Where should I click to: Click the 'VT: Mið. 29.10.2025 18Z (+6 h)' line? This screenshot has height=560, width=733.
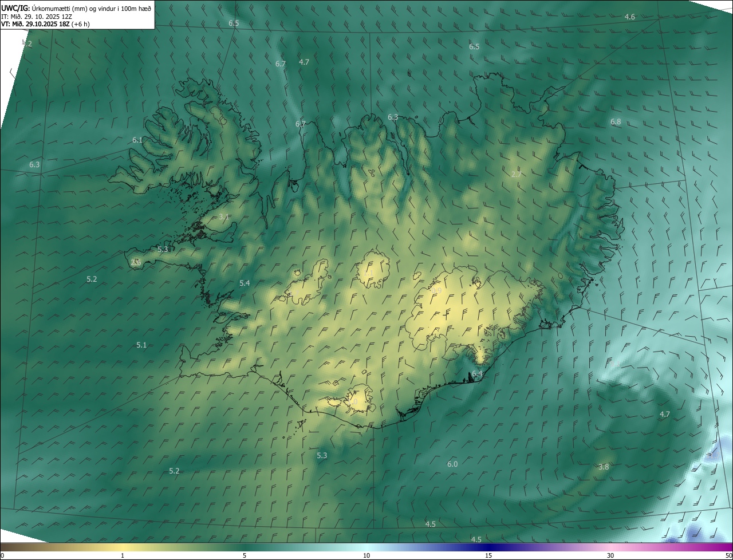tap(45, 24)
